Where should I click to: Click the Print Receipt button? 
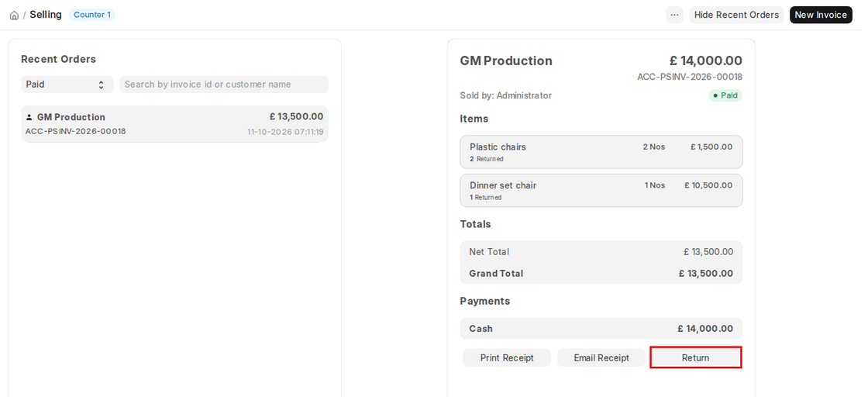[507, 357]
